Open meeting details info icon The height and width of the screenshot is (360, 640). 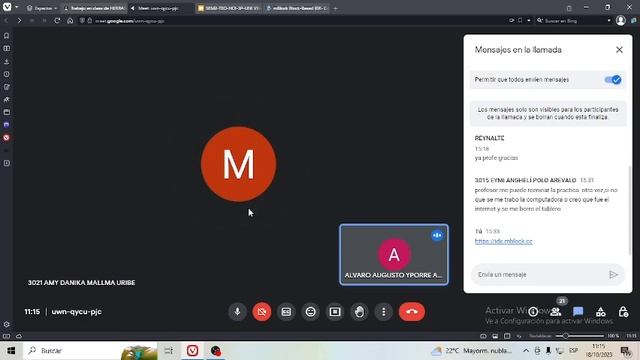point(533,312)
